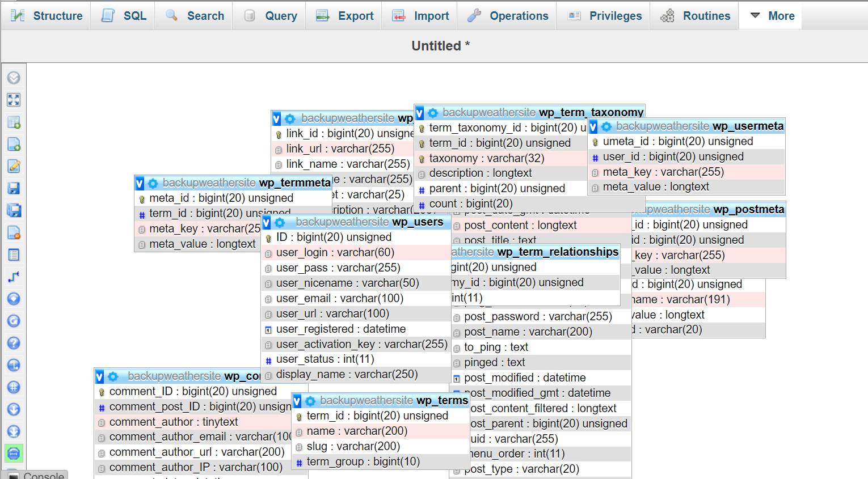Toggle angular or direct links icon
Image resolution: width=868 pixels, height=479 pixels.
14,365
